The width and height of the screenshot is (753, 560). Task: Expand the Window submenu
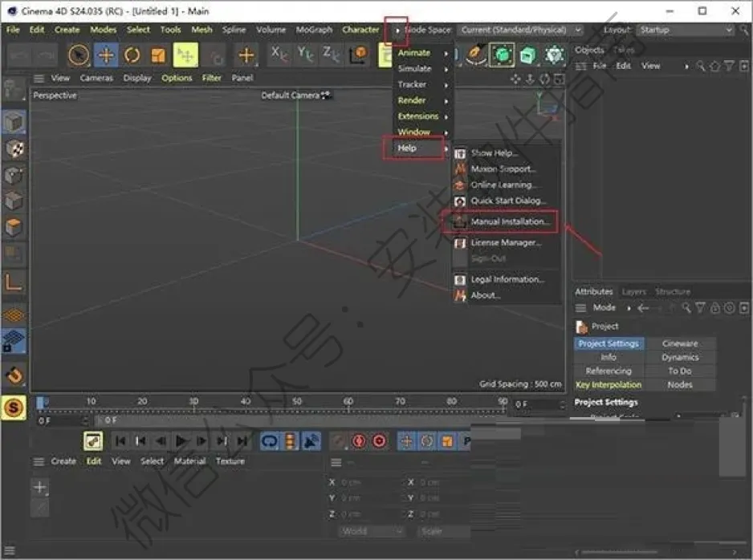click(x=422, y=132)
